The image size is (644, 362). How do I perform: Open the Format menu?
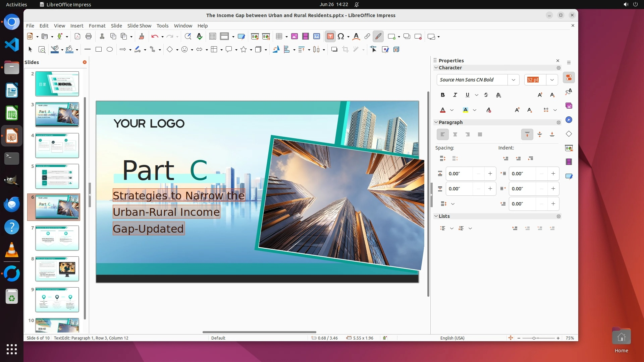(x=97, y=26)
